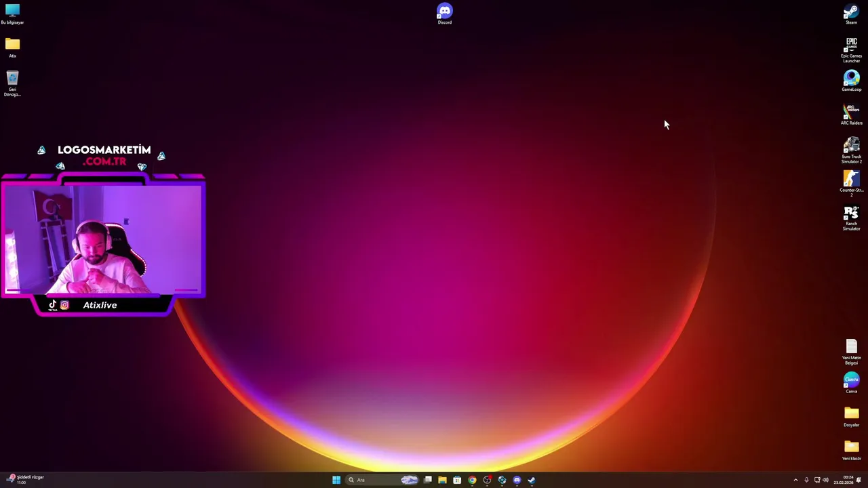Select the Counter-Strike 2 desktop icon

click(x=851, y=184)
